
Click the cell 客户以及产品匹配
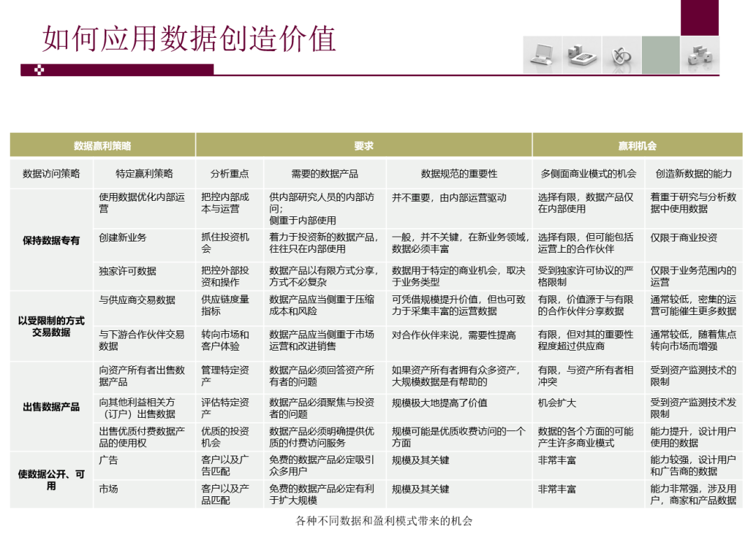pyautogui.click(x=230, y=495)
